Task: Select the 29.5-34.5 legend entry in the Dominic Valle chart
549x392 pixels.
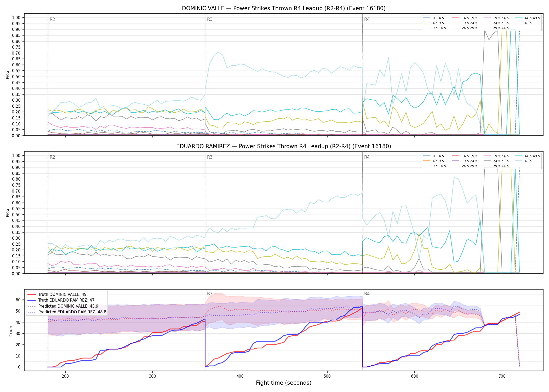Action: [496, 18]
